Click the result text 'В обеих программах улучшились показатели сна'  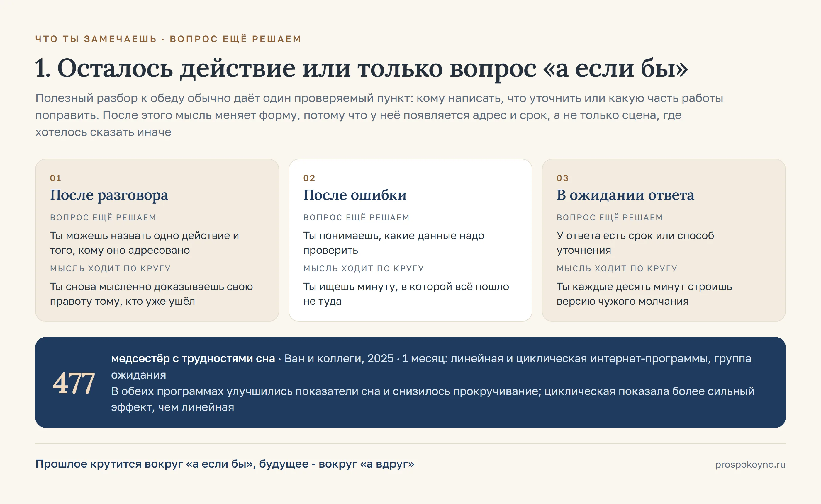[432, 399]
